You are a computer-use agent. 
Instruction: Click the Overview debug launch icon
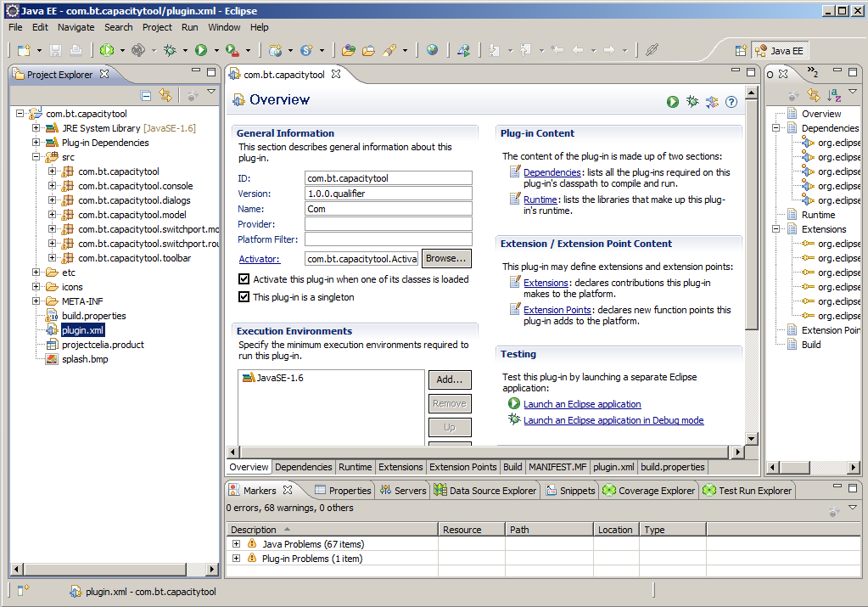[692, 101]
